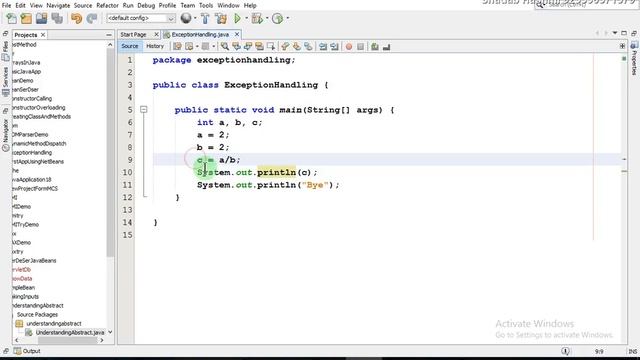Click the Build Project hammer icon

coord(205,18)
